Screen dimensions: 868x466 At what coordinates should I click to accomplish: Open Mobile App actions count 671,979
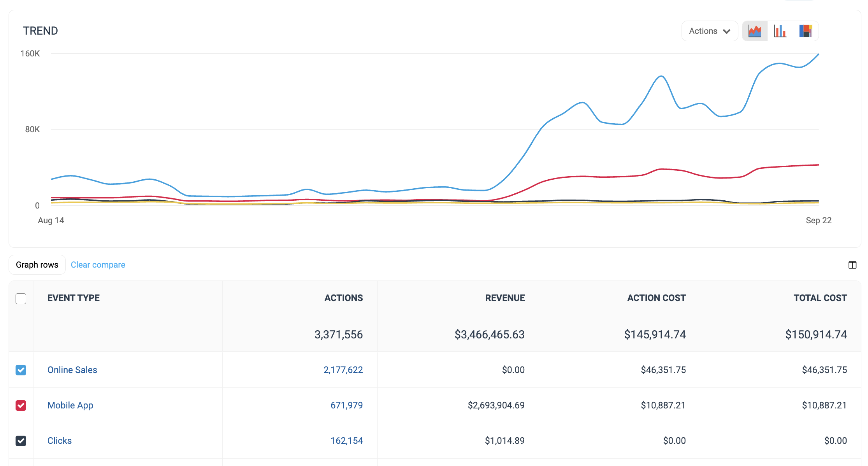[347, 405]
